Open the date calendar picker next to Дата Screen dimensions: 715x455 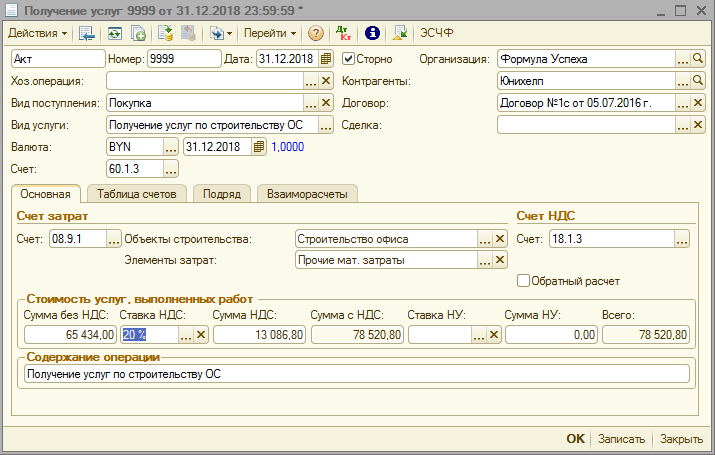pyautogui.click(x=327, y=59)
